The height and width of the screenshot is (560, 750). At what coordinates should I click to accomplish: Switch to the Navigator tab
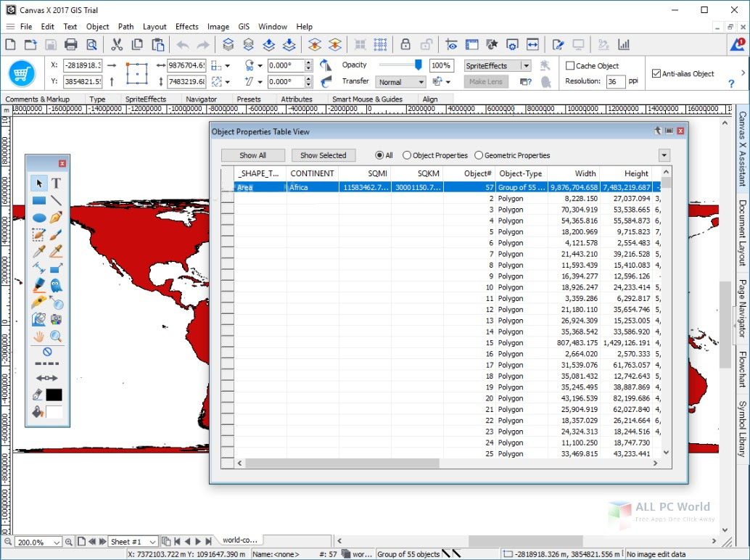click(201, 99)
